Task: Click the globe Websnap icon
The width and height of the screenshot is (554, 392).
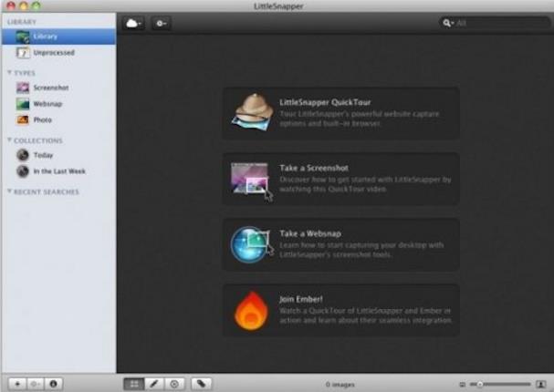Action: pos(252,245)
